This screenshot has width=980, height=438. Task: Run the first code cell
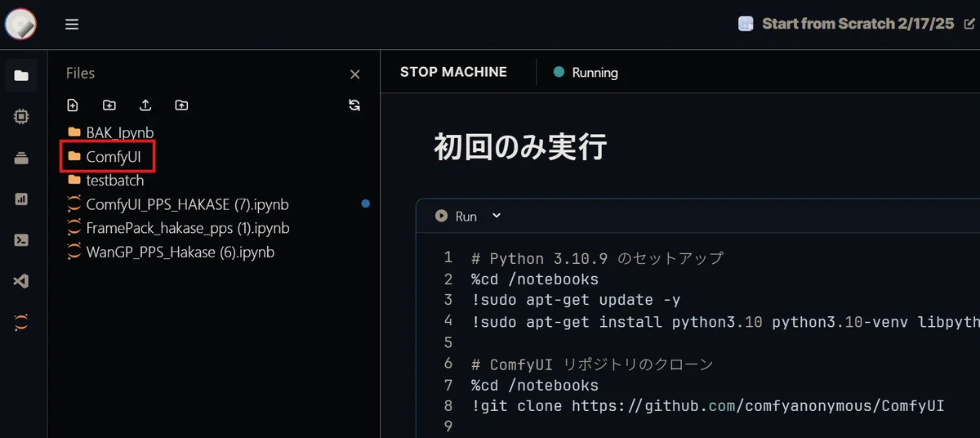(456, 217)
